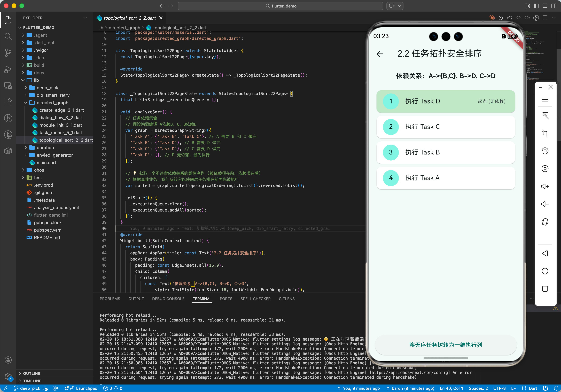561x392 pixels.
Task: Open the Search view in activity bar
Action: 8,36
